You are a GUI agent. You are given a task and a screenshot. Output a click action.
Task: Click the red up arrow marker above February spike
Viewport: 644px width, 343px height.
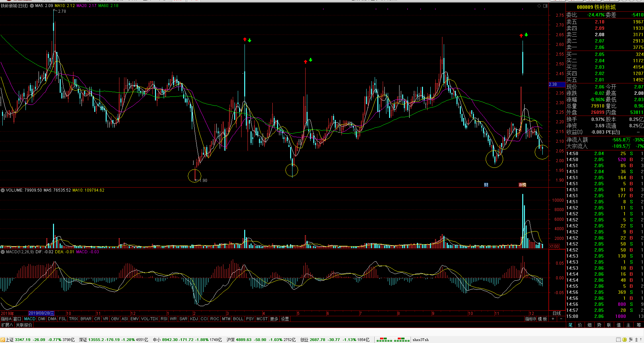[x=245, y=40]
